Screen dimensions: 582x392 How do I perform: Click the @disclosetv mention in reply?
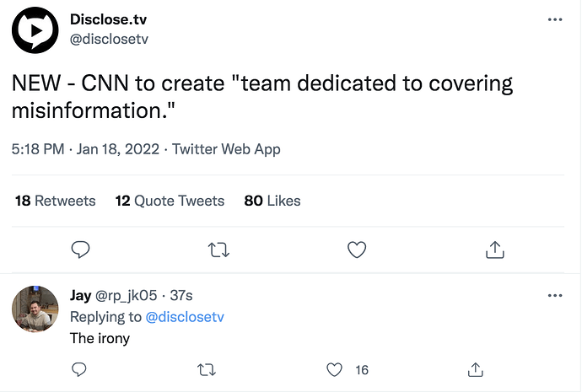coord(185,317)
